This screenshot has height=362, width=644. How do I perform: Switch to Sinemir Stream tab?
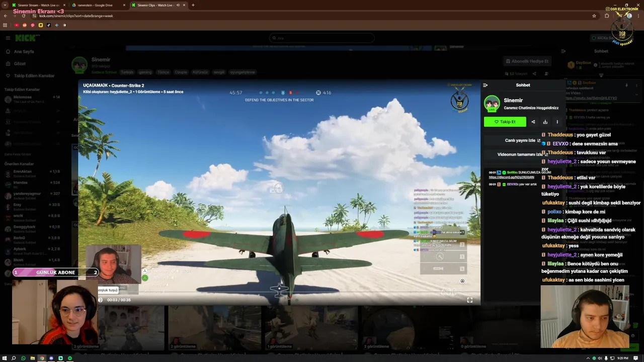click(39, 5)
